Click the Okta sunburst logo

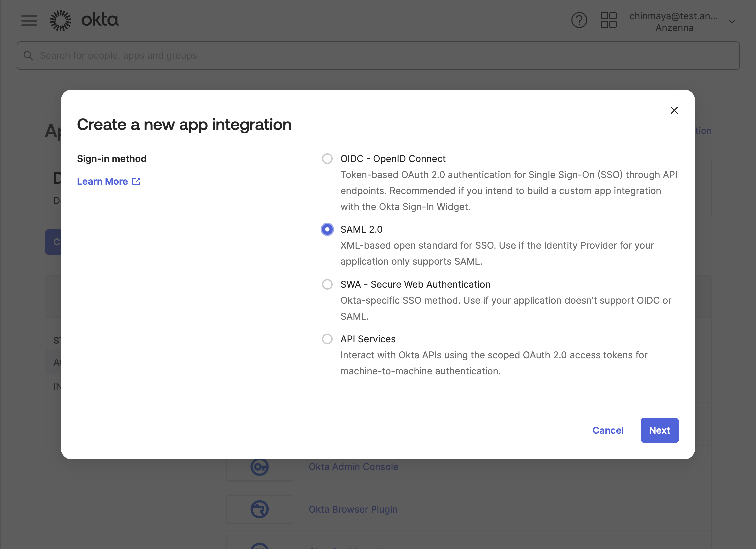[61, 21]
